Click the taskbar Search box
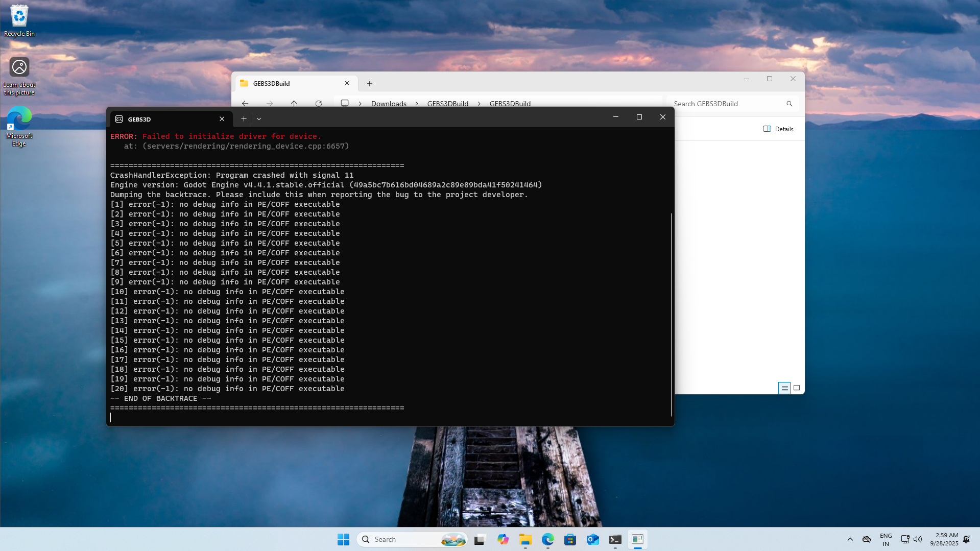980x551 pixels. 412,539
